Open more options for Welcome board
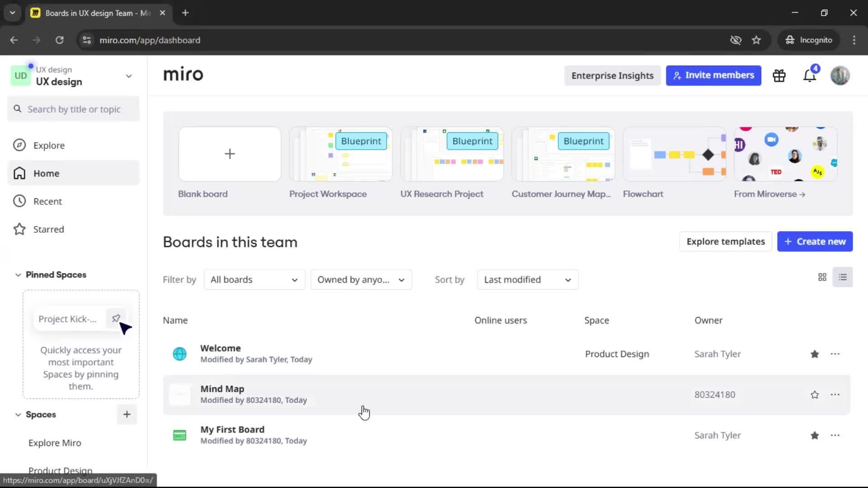This screenshot has width=868, height=488. pos(835,354)
